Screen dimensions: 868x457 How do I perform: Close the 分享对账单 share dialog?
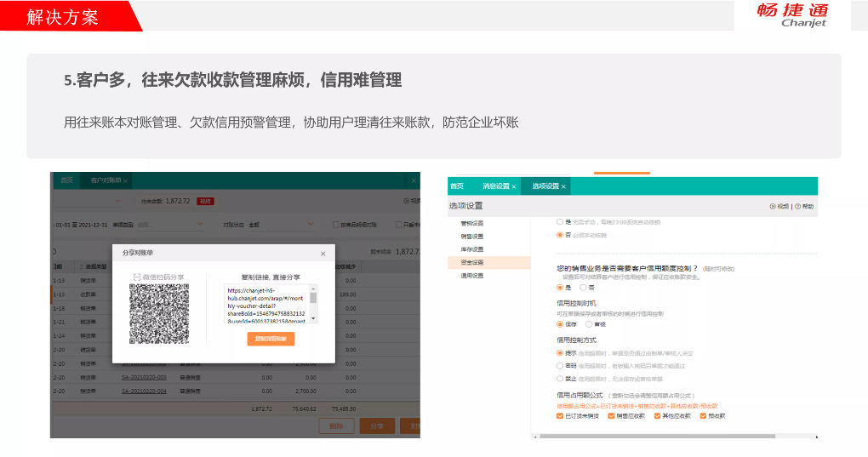click(323, 254)
